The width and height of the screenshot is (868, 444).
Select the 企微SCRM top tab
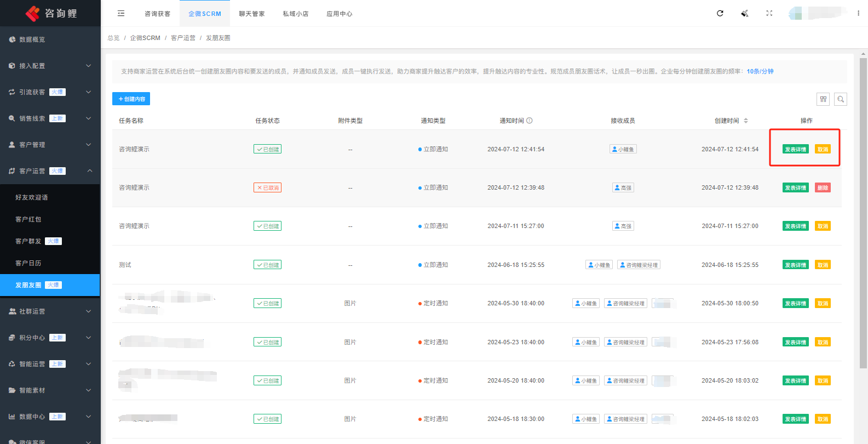click(205, 14)
